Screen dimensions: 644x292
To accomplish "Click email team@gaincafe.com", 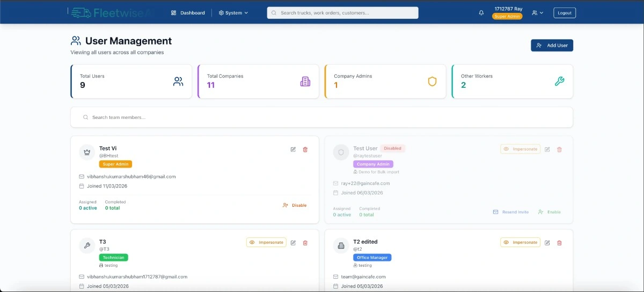I will tap(363, 277).
